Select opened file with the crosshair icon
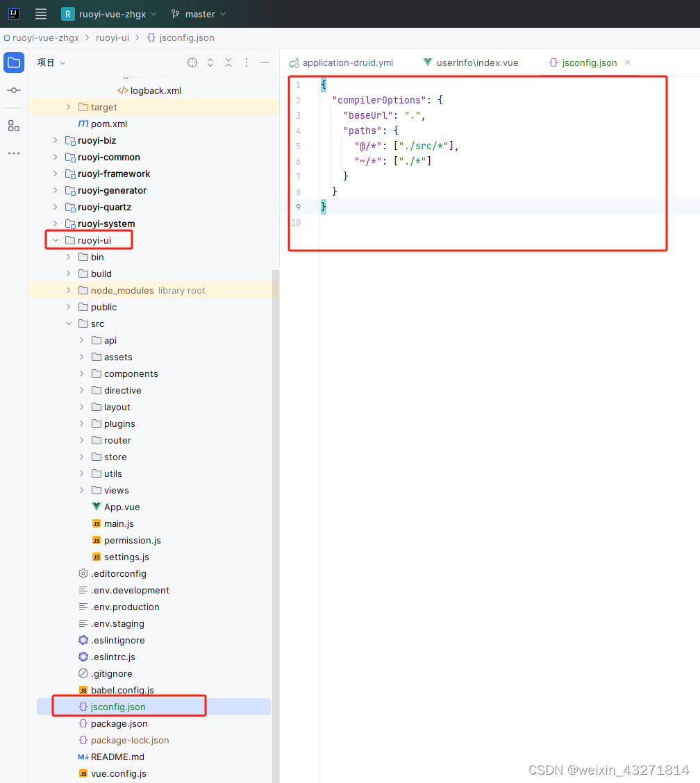Viewport: 700px width, 783px height. 192,62
